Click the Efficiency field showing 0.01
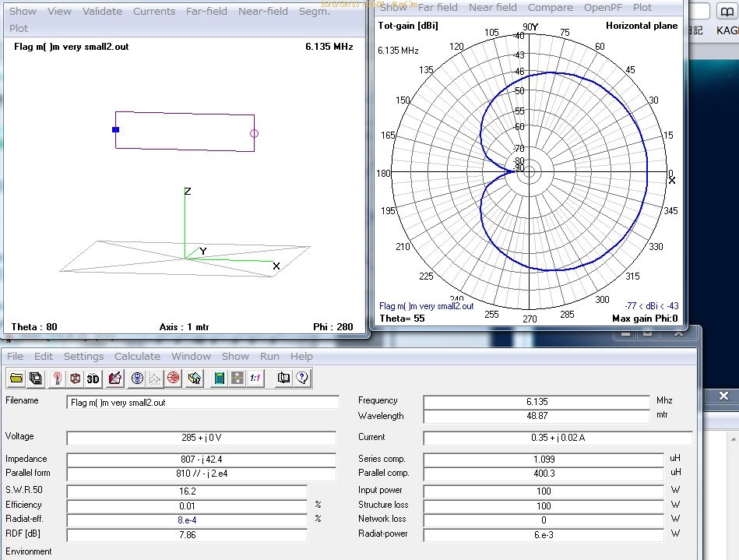Image resolution: width=739 pixels, height=560 pixels. 187,505
